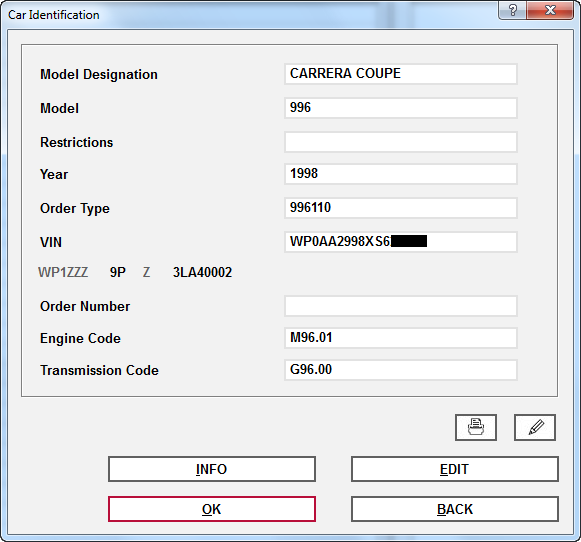Click the WP1ZZZ sample VIN prefix
581x542 pixels.
click(x=63, y=272)
